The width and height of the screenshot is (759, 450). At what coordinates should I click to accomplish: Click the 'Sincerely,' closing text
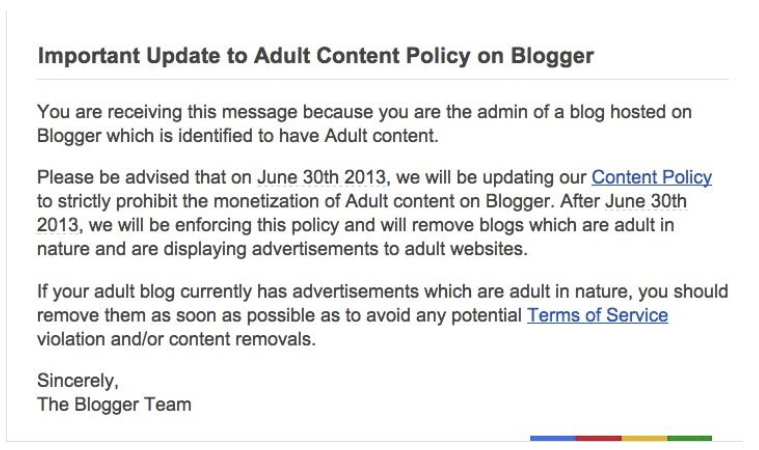click(77, 381)
